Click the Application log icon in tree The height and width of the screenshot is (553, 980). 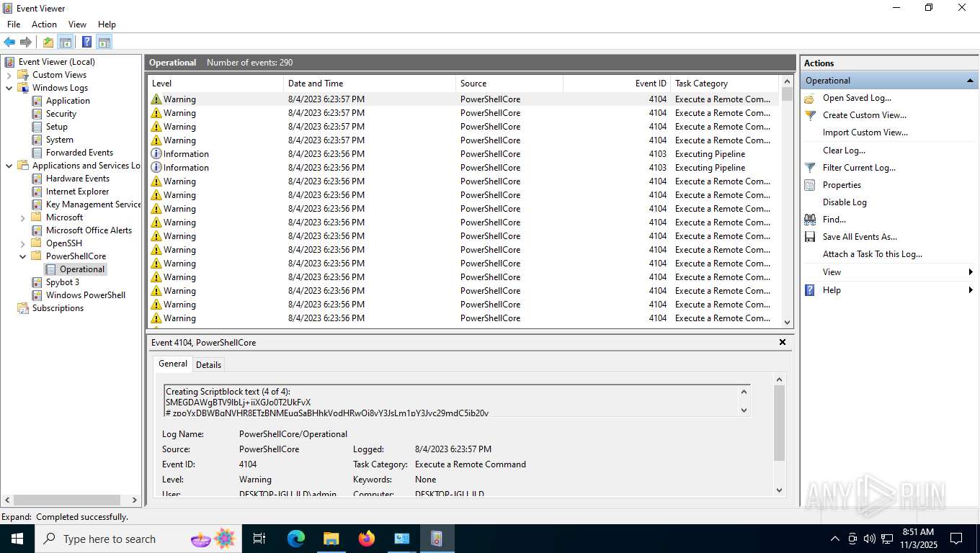(37, 101)
